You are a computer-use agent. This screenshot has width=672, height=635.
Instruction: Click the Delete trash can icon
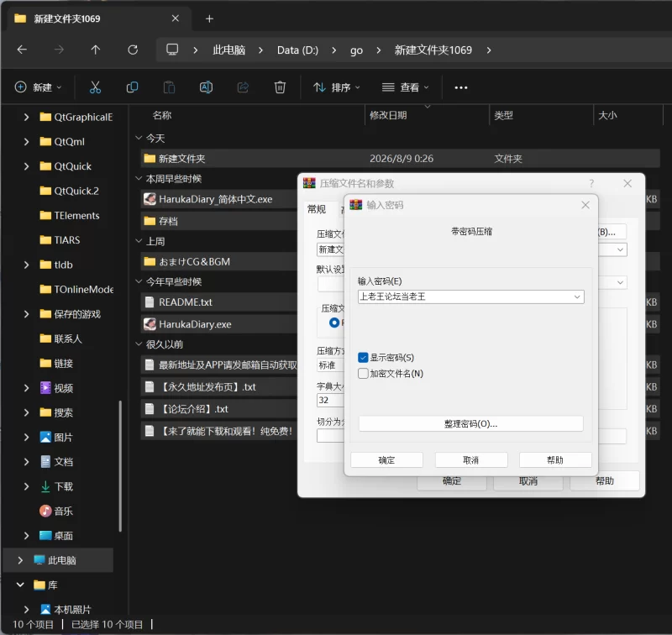(280, 87)
